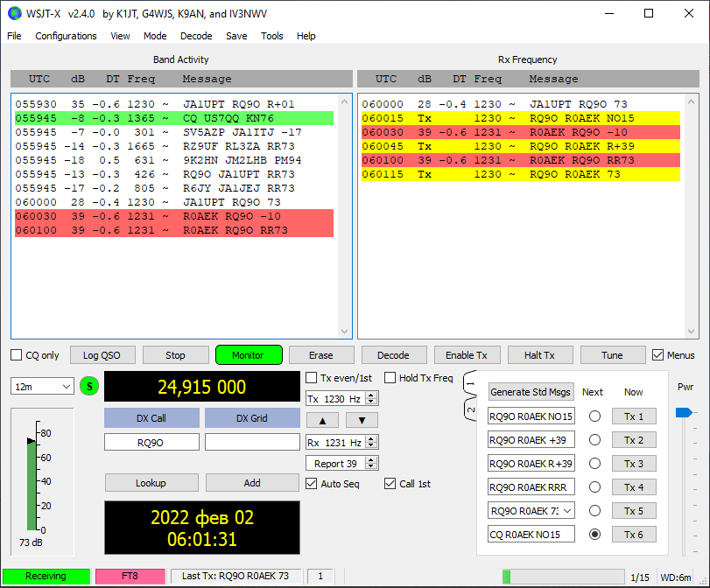Select Next radio for Tx 1 message

coord(595,416)
